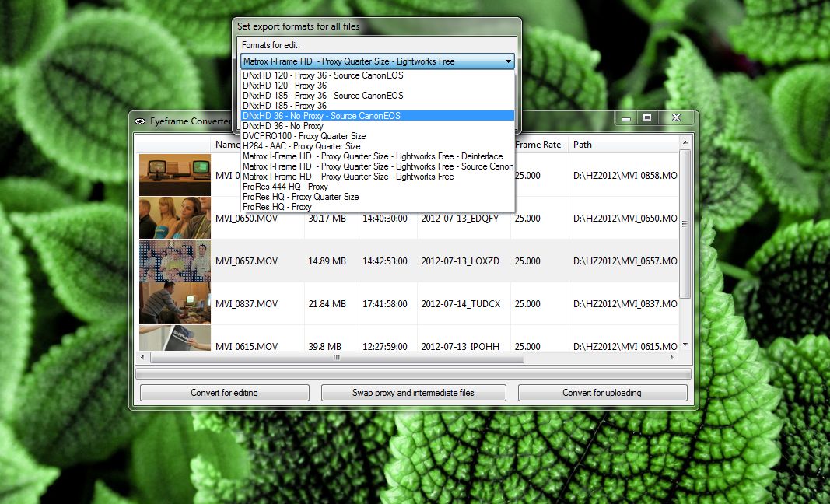The height and width of the screenshot is (504, 830).
Task: Choose DNxHD 120 - Proxy 36 - Source CanonEOS
Action: [377, 75]
